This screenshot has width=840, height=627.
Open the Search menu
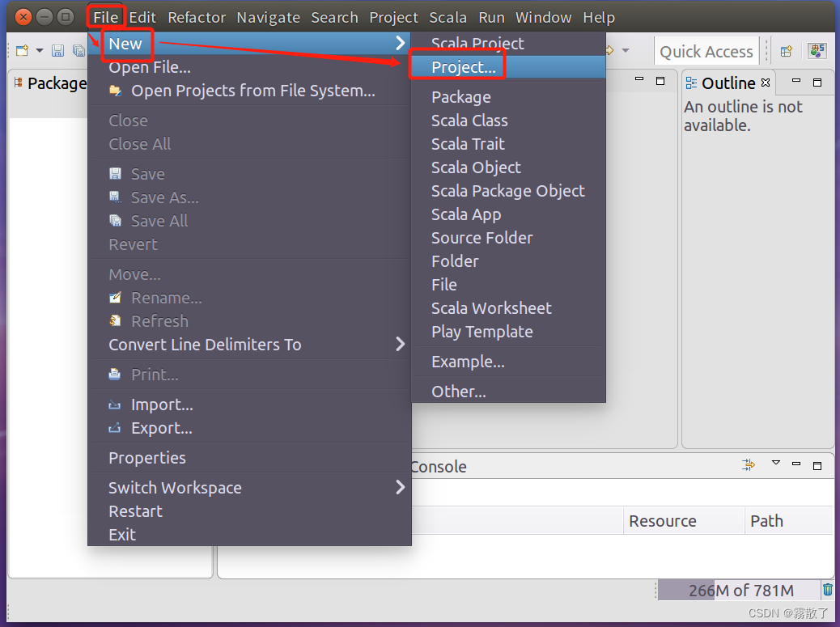point(334,17)
